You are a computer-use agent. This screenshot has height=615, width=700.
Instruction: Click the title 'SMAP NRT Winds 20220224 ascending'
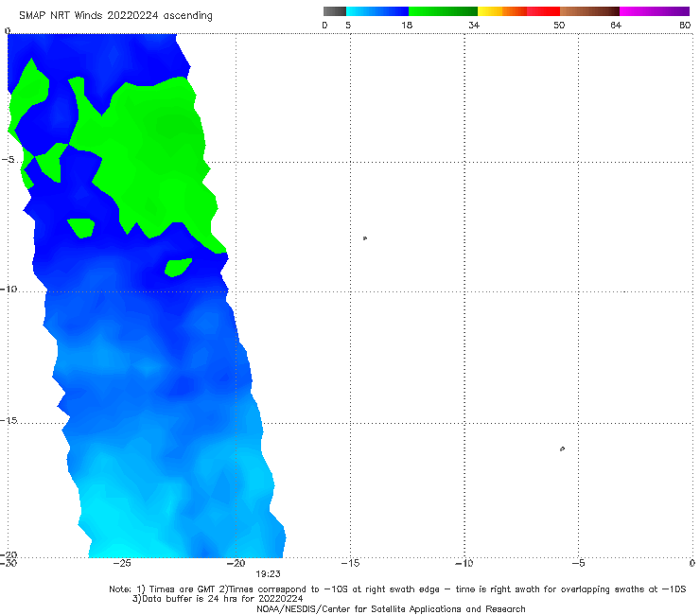point(115,15)
